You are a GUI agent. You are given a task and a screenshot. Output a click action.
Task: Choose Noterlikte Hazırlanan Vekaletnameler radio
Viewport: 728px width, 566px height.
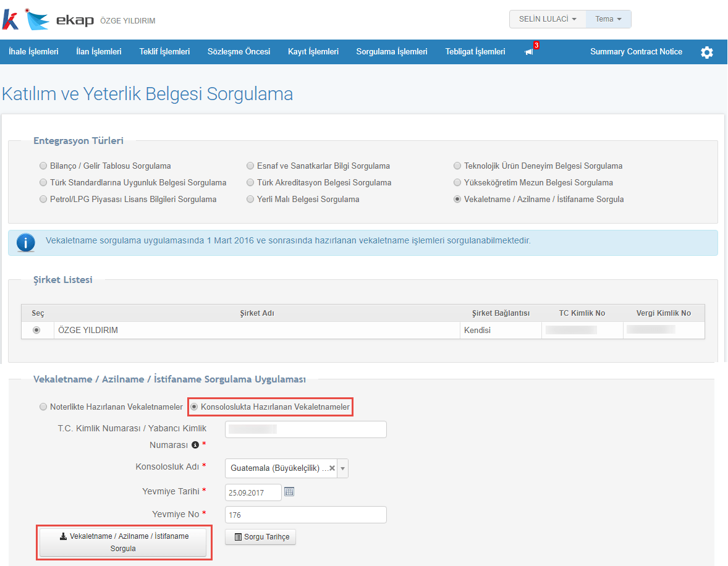pyautogui.click(x=43, y=407)
